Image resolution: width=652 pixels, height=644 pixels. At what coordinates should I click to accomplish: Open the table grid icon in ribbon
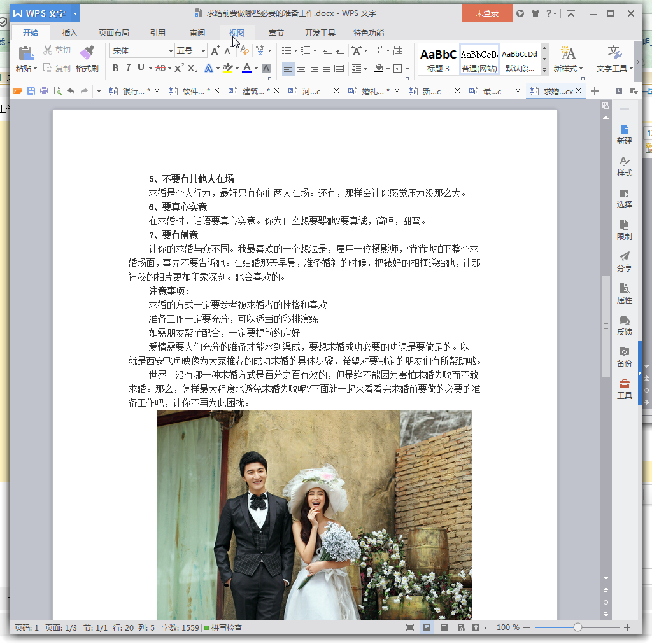coord(398,50)
